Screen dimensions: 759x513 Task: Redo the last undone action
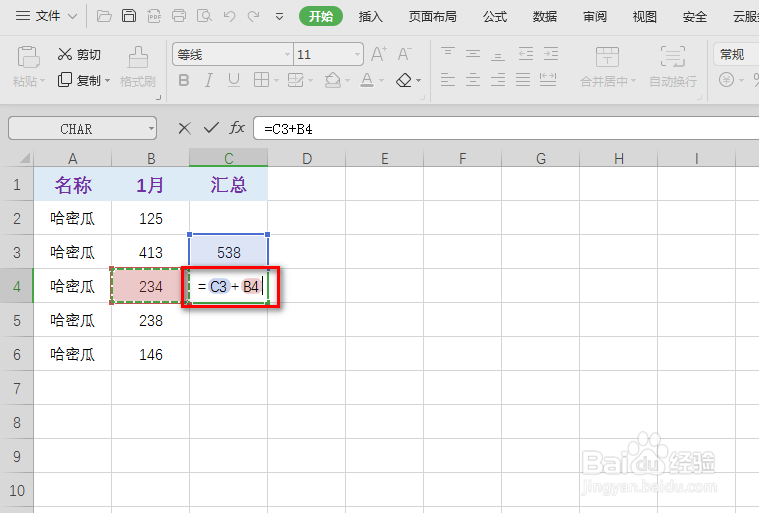[x=253, y=16]
